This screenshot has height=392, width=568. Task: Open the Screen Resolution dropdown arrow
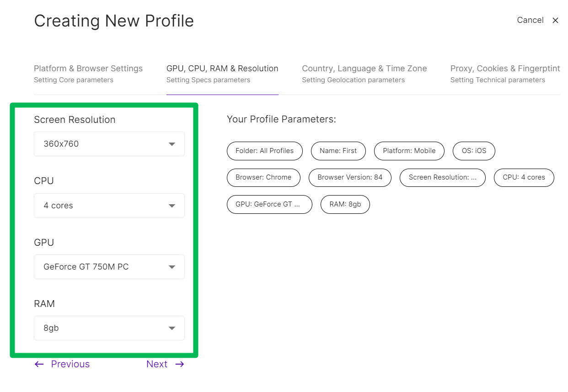tap(172, 144)
